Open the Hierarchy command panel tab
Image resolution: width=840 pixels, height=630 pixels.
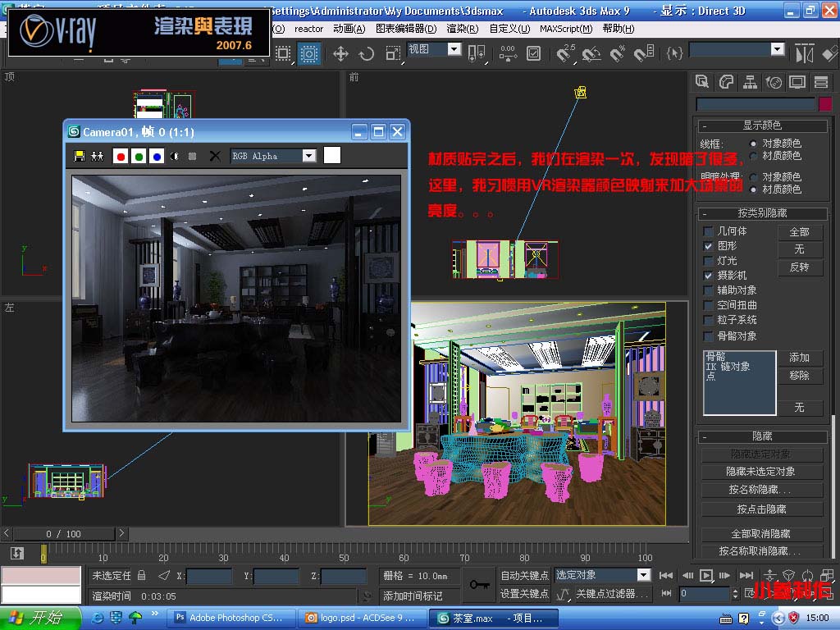pos(750,82)
